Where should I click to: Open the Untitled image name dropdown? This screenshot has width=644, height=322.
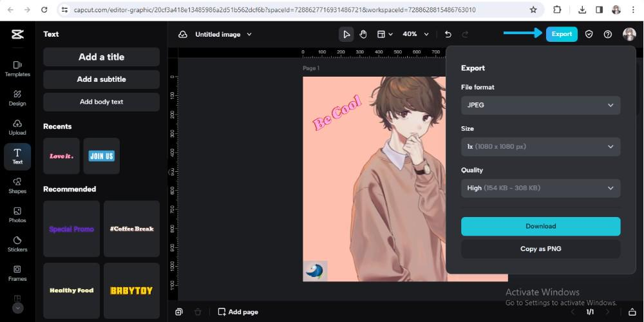[x=223, y=35]
